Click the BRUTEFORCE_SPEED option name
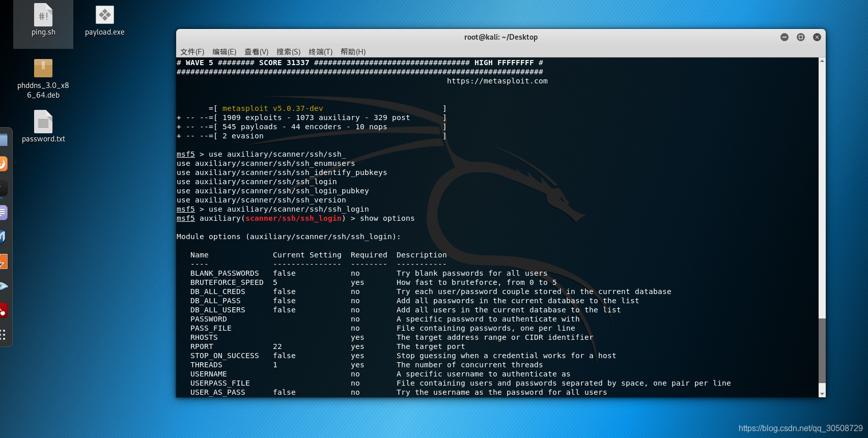The image size is (868, 438). pyautogui.click(x=227, y=282)
